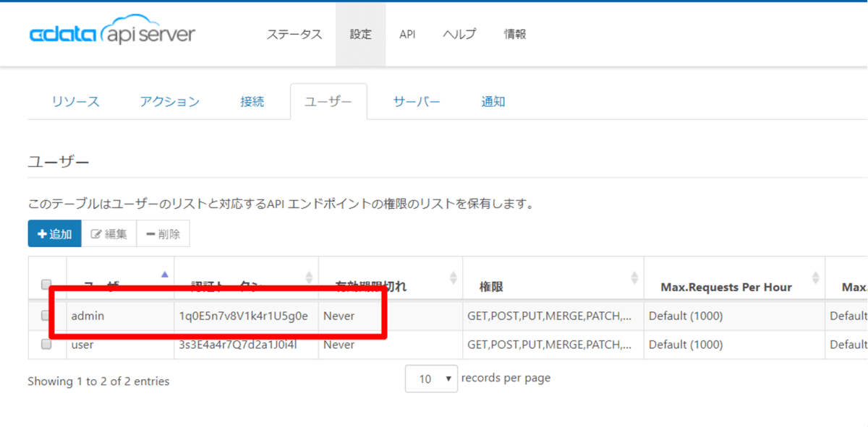Open the ステータス menu
868x427 pixels.
(294, 35)
